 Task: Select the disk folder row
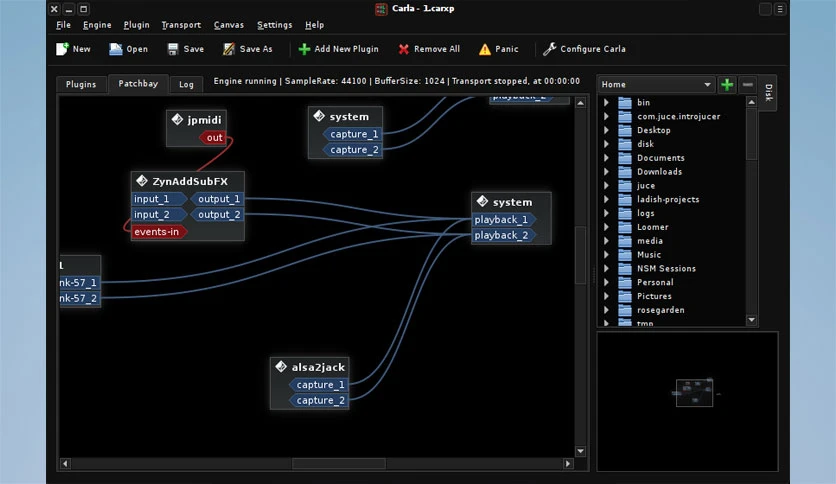[672, 144]
